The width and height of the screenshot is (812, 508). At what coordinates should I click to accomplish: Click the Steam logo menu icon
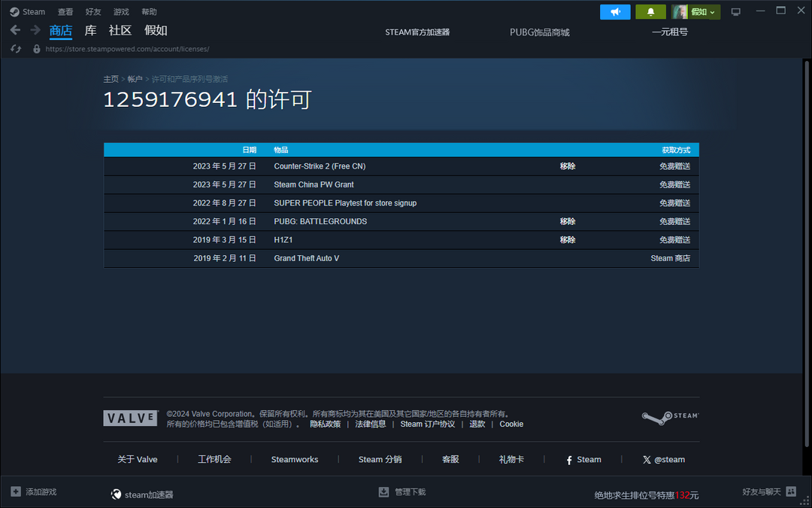[14, 11]
